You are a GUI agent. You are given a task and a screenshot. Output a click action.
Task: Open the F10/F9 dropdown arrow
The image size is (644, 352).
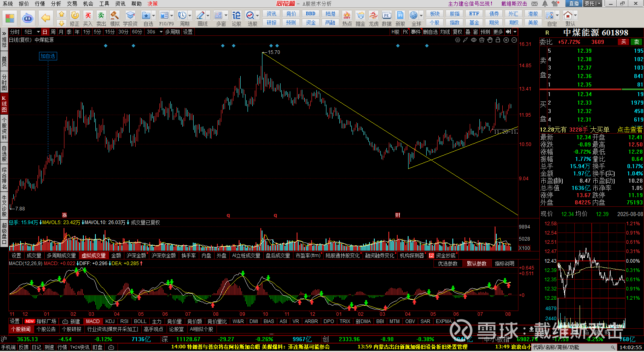171,16
